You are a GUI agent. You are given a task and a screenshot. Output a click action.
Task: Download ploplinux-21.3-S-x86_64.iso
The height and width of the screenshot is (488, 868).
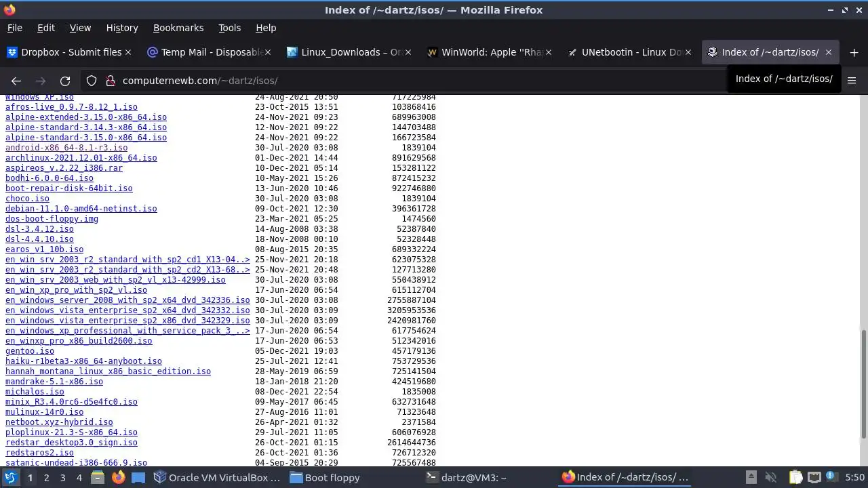71,432
